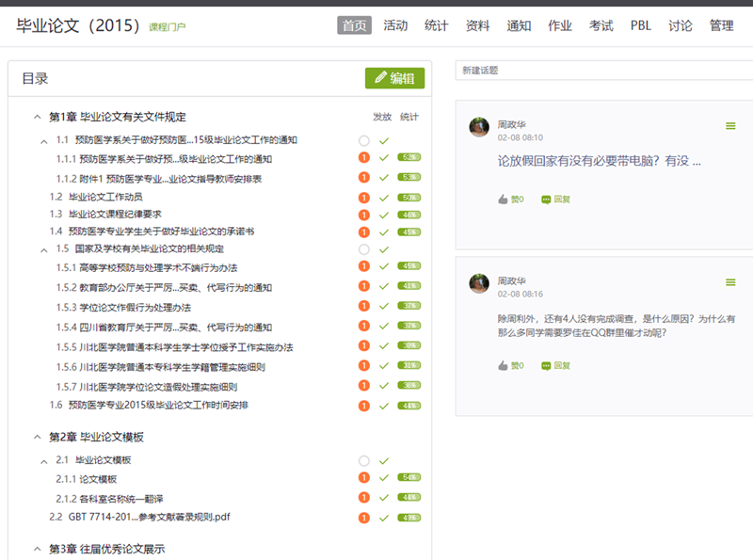Collapse 第1章 毕业论文有关文件规定
The width and height of the screenshot is (753, 560).
pos(36,118)
